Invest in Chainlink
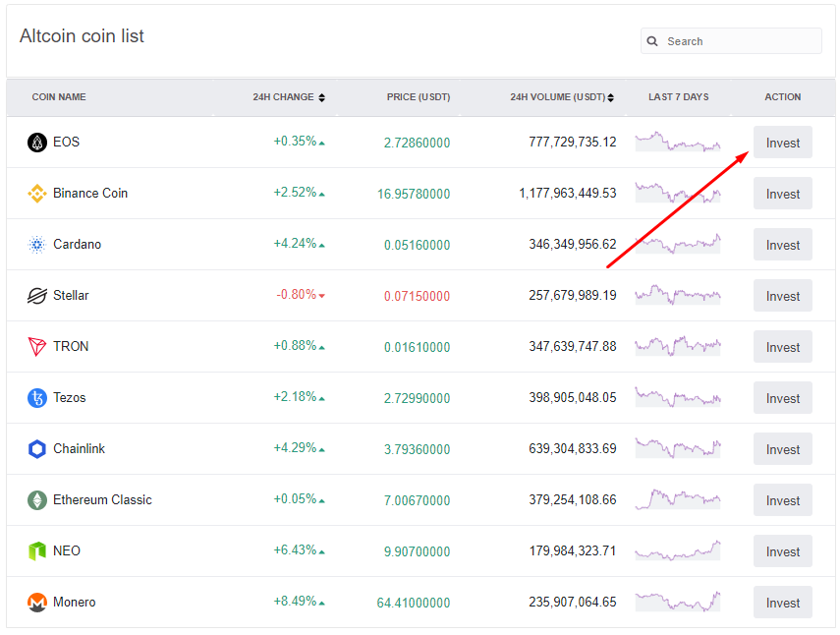 pyautogui.click(x=783, y=449)
